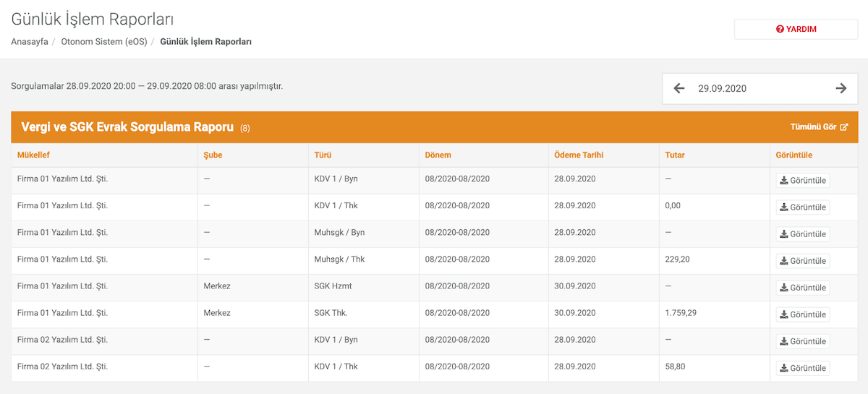
Task: Navigate to Anasayfa breadcrumb
Action: [x=30, y=42]
